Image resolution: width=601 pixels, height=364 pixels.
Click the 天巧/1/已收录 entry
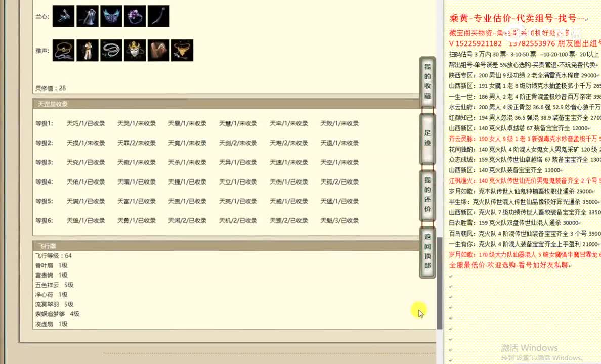tap(86, 123)
